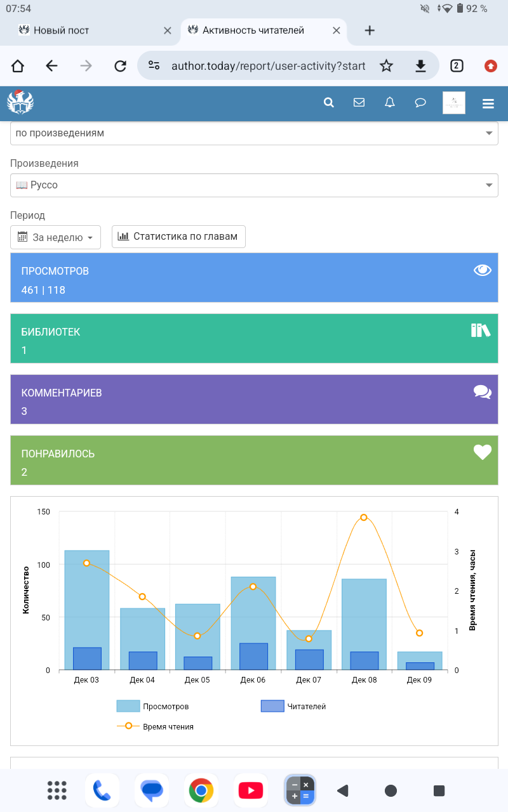Image resolution: width=508 pixels, height=812 pixels.
Task: Open messages envelope icon in header
Action: pos(359,103)
